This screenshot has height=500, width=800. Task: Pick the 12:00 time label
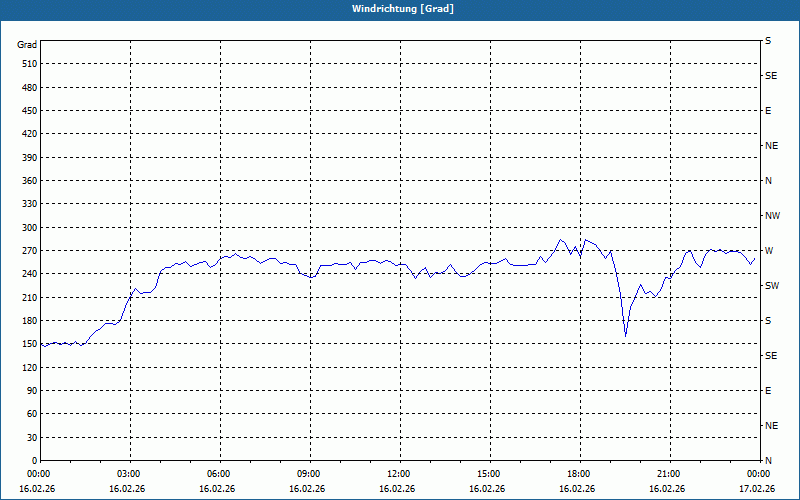[399, 473]
